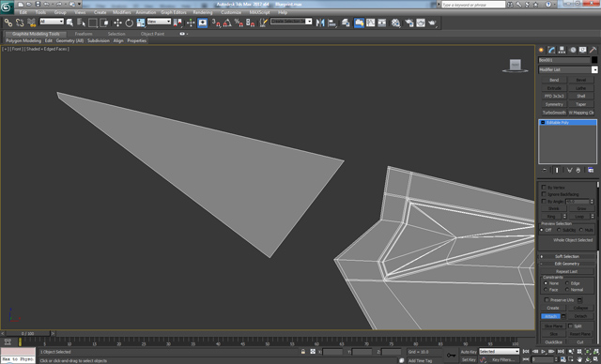
Task: Select the Normal constraint radio button
Action: (x=567, y=290)
